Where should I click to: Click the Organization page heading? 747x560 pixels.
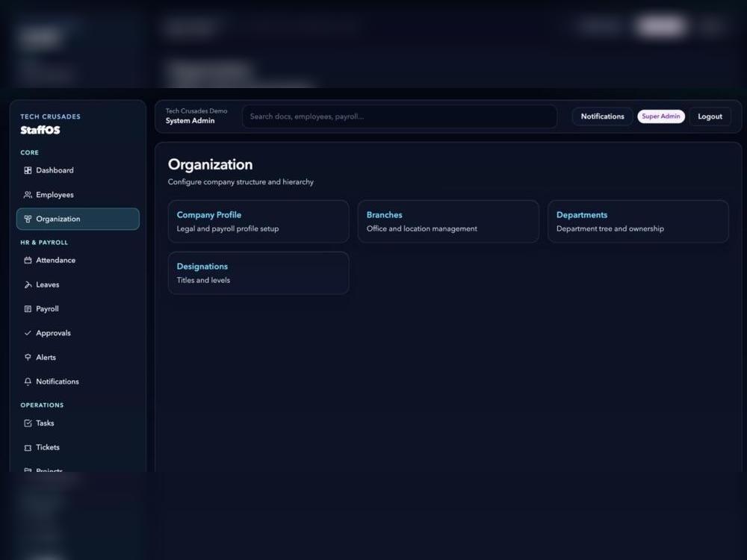tap(210, 165)
